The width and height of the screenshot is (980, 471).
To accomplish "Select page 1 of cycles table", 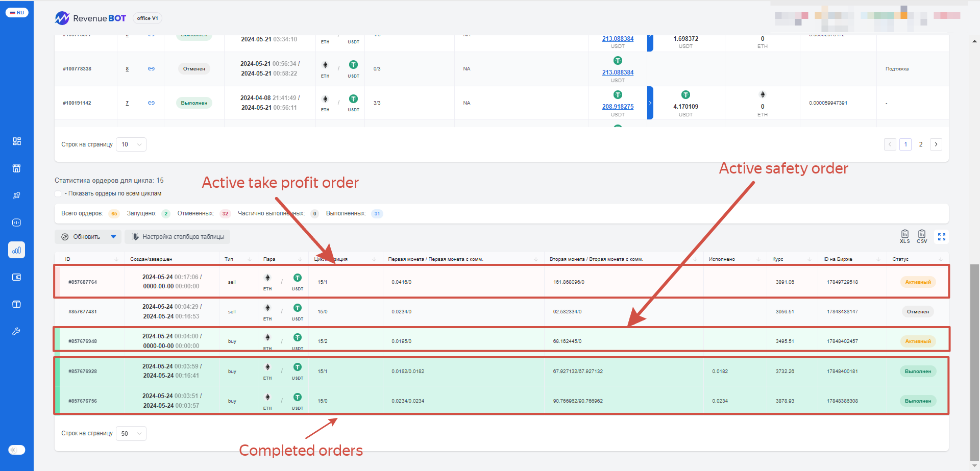I will click(x=905, y=144).
